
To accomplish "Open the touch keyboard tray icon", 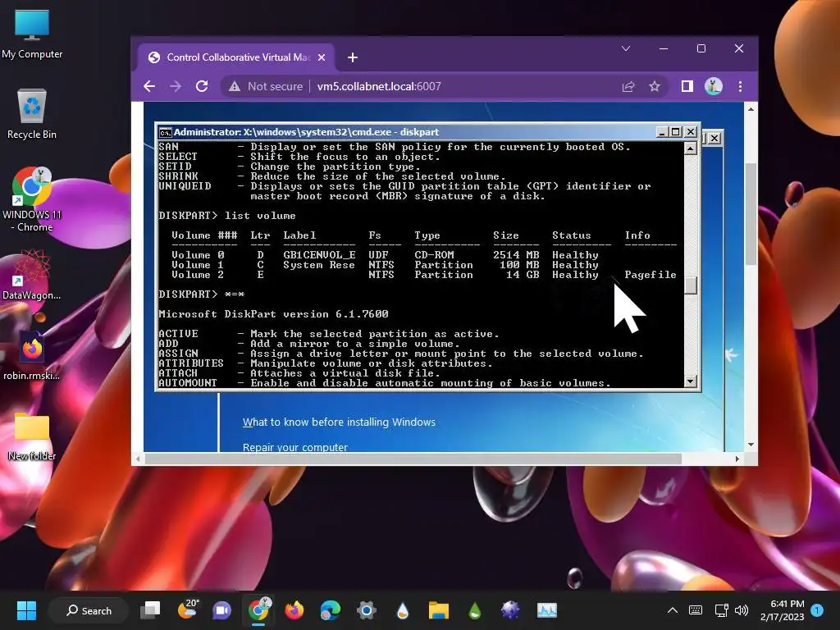I will (x=696, y=610).
